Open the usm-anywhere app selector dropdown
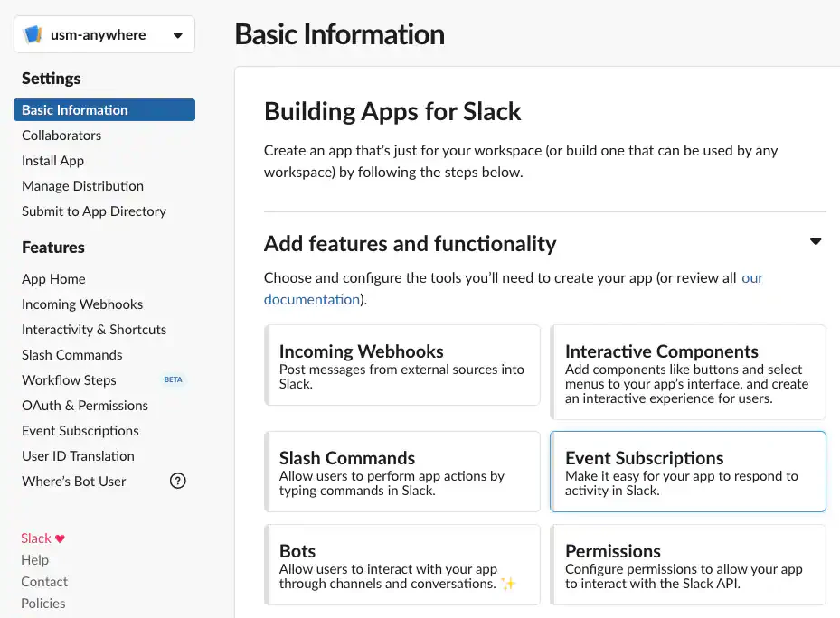This screenshot has width=840, height=618. coord(177,35)
